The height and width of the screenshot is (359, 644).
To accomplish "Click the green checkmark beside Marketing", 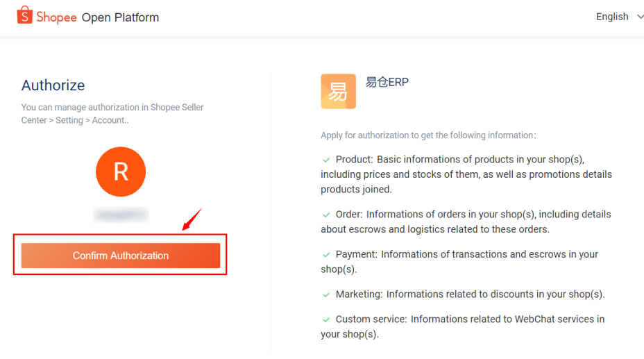I will 326,294.
